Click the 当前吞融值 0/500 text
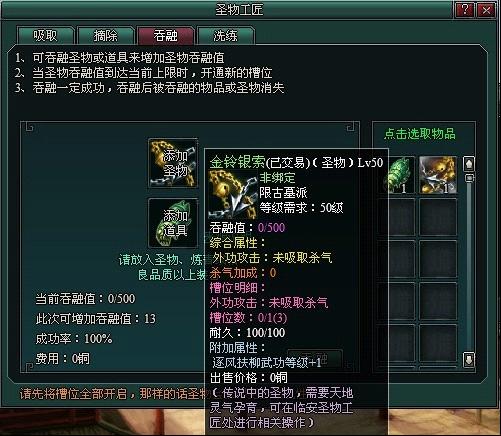Image resolution: width=501 pixels, height=436 pixels. 85,299
